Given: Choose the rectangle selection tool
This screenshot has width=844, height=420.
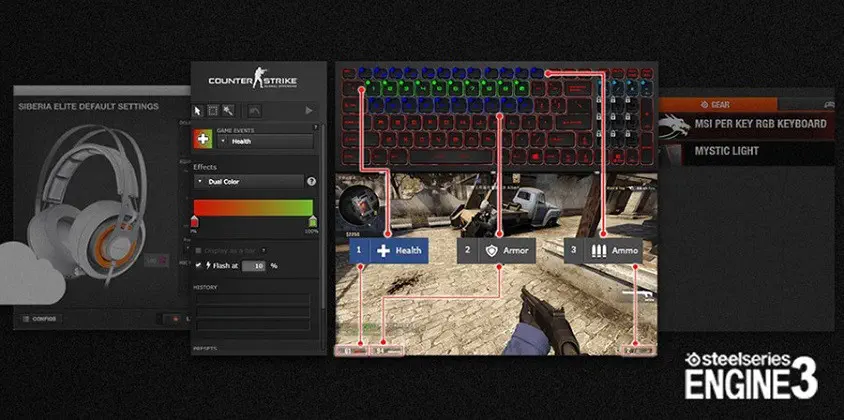Looking at the screenshot, I should [x=213, y=110].
